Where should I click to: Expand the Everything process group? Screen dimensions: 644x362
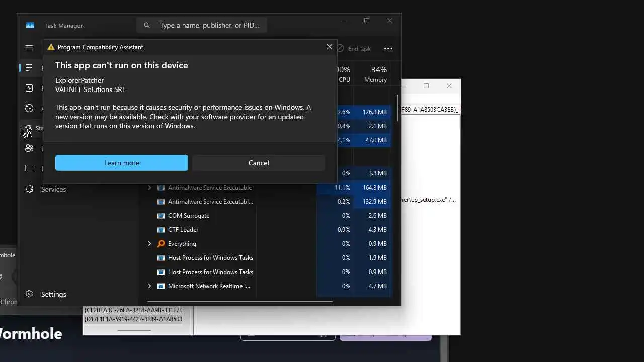149,244
